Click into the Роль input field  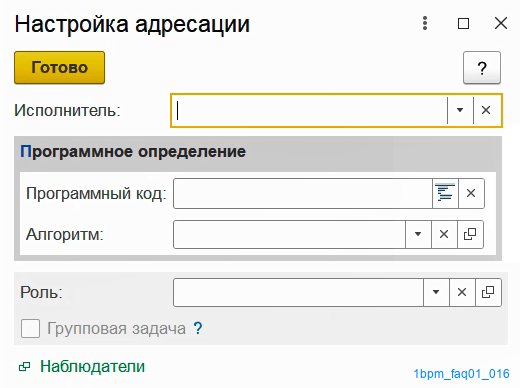(x=298, y=292)
